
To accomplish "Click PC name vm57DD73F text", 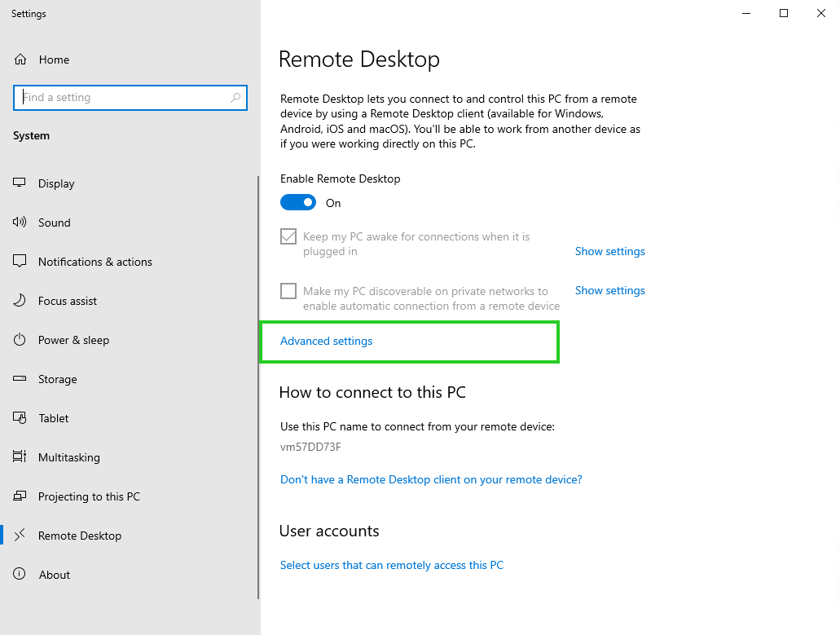I will [x=310, y=447].
